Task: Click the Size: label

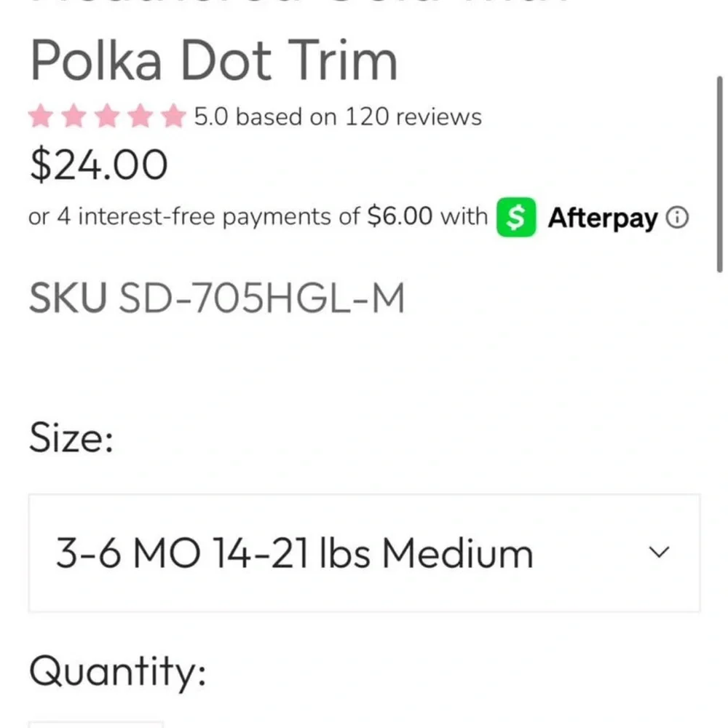Action: click(x=71, y=437)
